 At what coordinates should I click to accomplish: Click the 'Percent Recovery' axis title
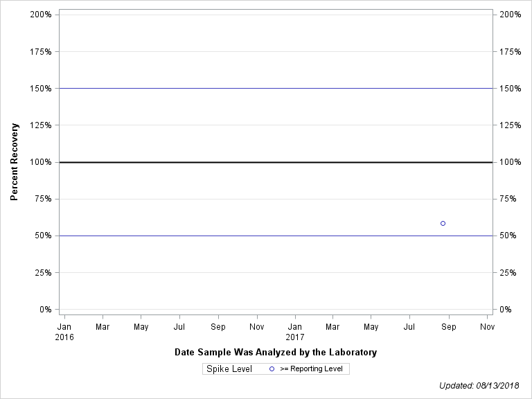pyautogui.click(x=14, y=162)
